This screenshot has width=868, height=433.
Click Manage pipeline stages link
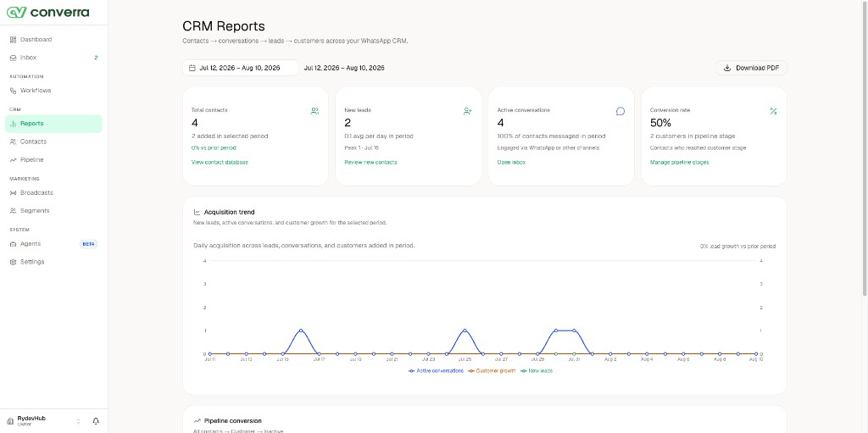(x=679, y=162)
